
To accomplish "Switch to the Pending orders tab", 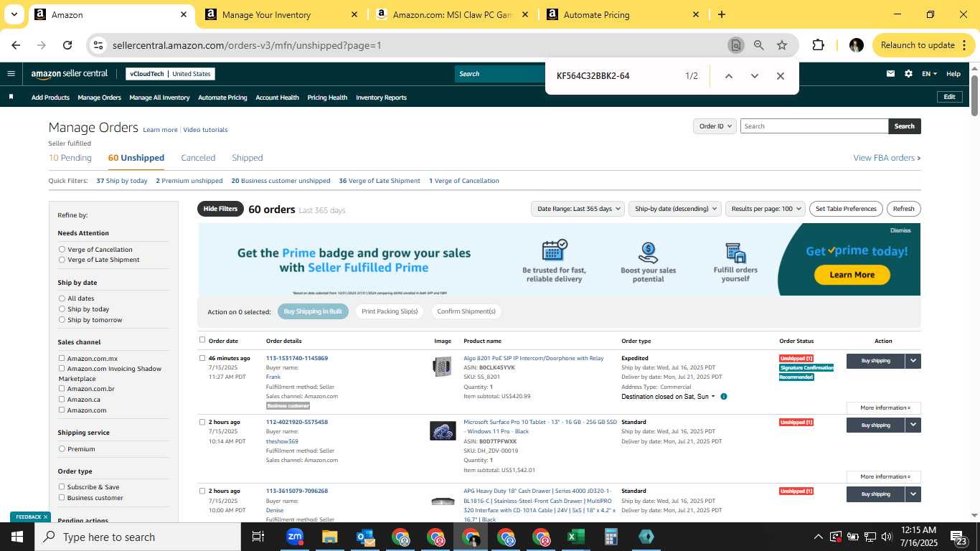I will (70, 158).
